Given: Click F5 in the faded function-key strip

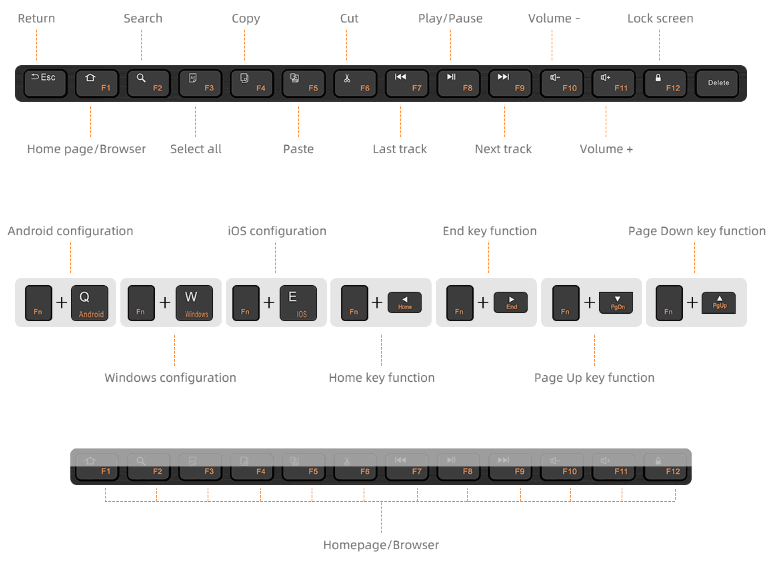Looking at the screenshot, I should (304, 467).
